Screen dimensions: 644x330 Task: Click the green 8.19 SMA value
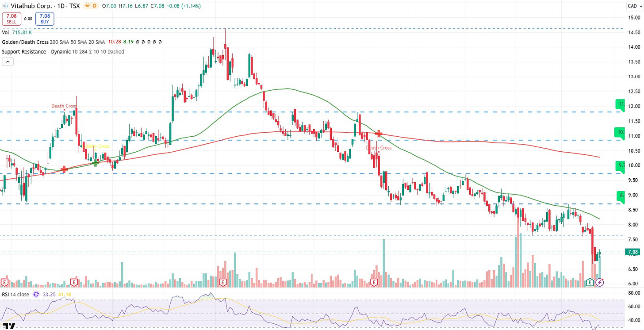point(129,42)
